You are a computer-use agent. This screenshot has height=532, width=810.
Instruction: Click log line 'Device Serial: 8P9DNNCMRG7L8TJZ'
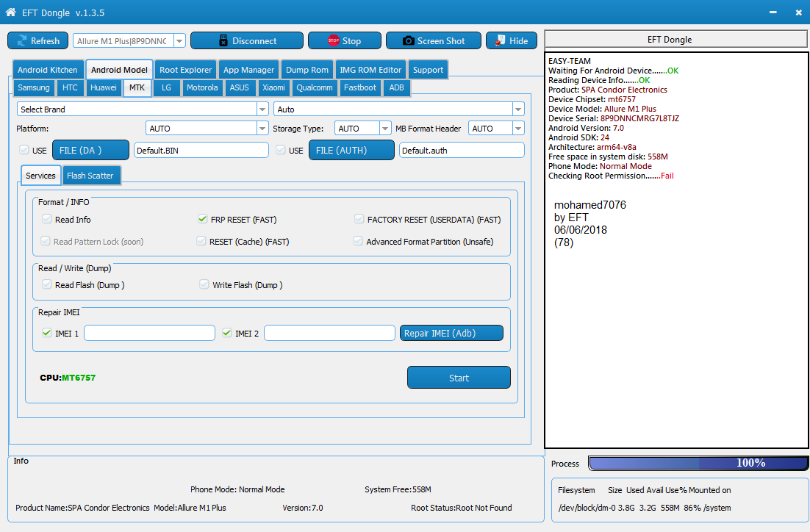[614, 118]
